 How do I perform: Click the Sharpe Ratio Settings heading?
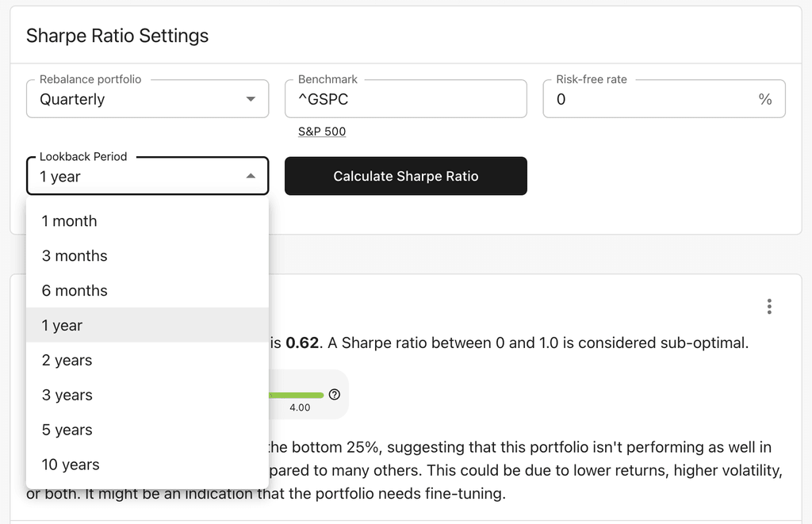coord(117,36)
